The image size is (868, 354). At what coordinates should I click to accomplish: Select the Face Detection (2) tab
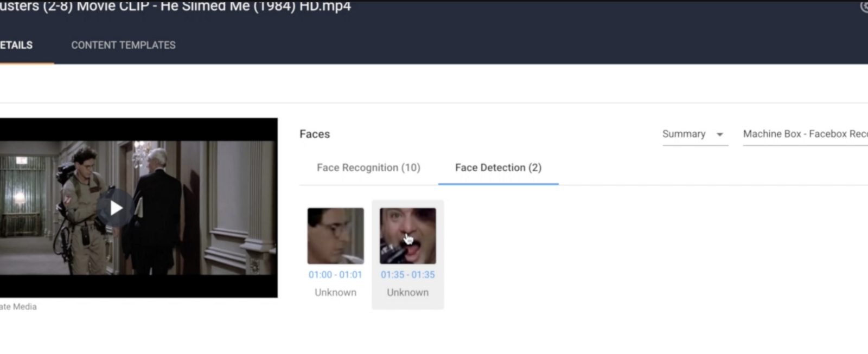(x=498, y=168)
